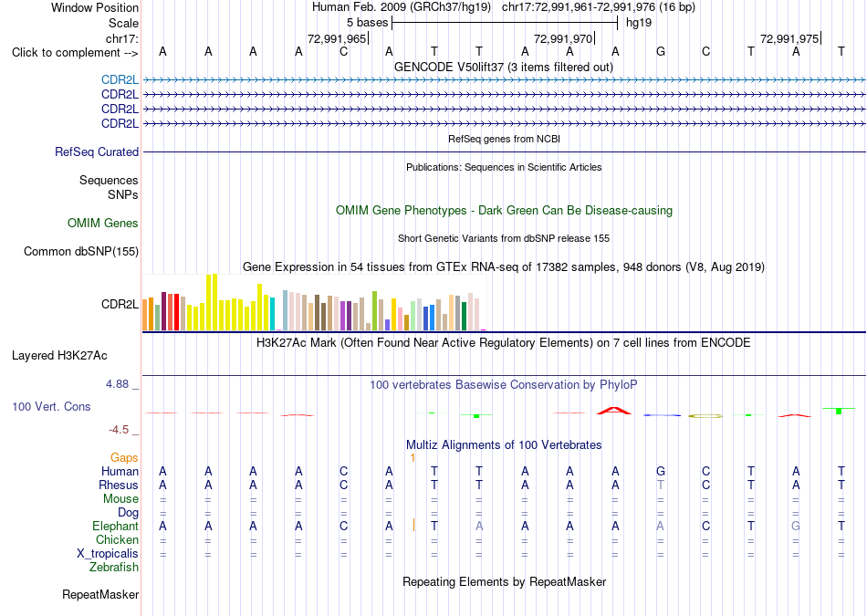Click the OMIM Gene Phenotypes green track title

tap(504, 211)
